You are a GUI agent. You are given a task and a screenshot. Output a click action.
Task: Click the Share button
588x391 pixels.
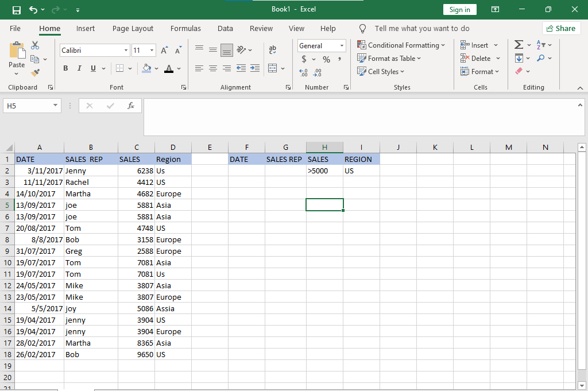(x=561, y=28)
